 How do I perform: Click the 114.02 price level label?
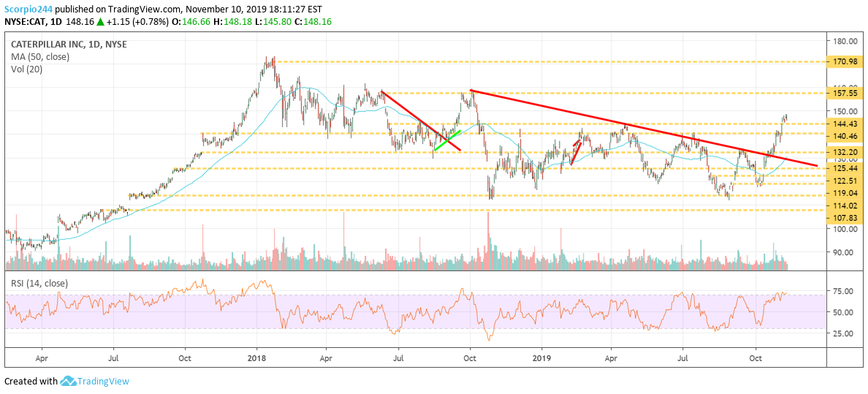[844, 205]
